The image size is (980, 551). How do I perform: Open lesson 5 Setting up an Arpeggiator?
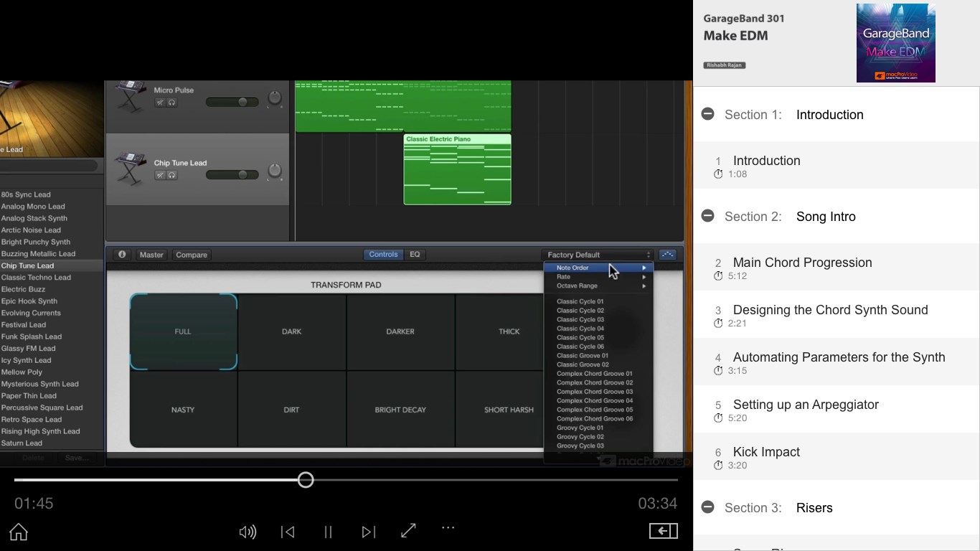(x=805, y=405)
